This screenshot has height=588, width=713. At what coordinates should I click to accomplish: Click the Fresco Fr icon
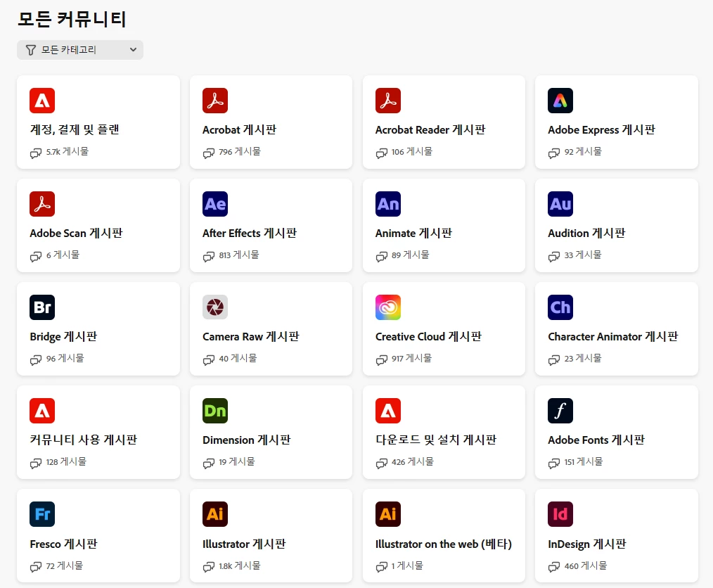(x=42, y=514)
